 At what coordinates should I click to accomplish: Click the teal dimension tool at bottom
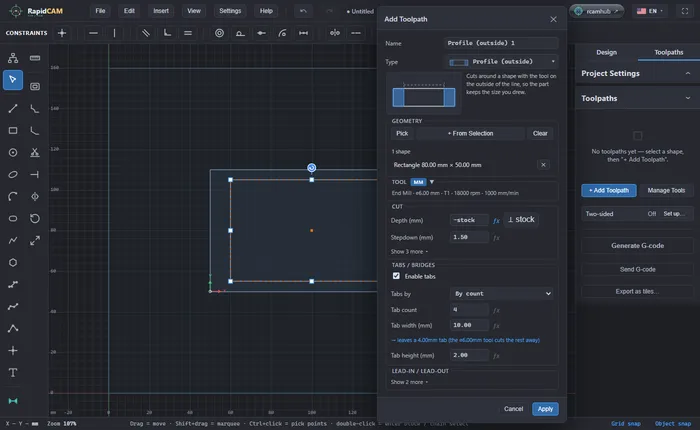13,401
